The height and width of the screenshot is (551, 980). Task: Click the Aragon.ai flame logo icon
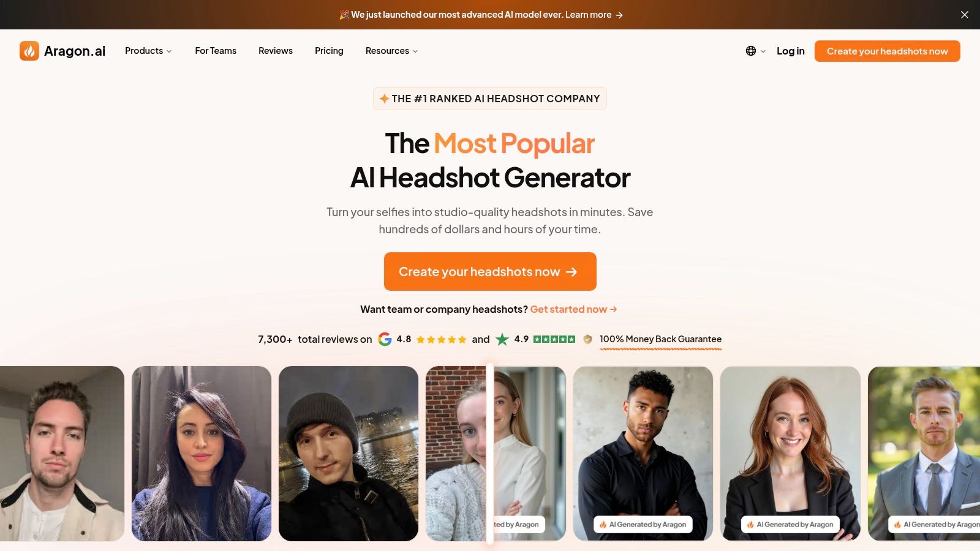29,51
